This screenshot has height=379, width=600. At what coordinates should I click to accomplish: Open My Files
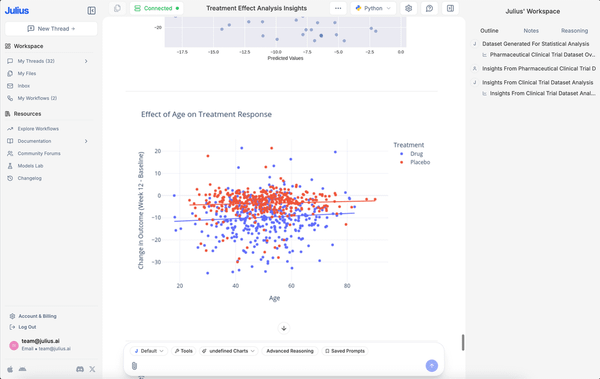tap(27, 74)
